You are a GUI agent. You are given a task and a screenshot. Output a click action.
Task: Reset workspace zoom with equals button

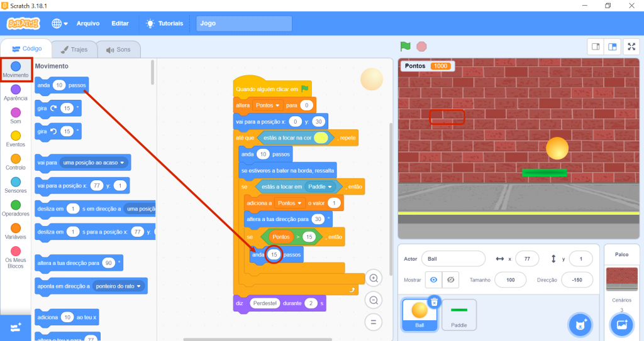tap(374, 322)
